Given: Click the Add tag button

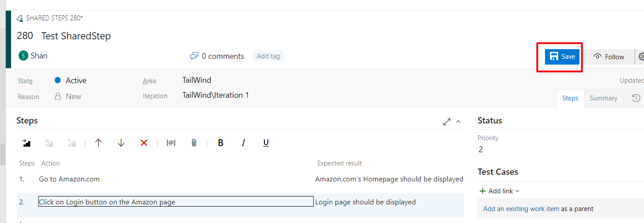Looking at the screenshot, I should coord(268,56).
